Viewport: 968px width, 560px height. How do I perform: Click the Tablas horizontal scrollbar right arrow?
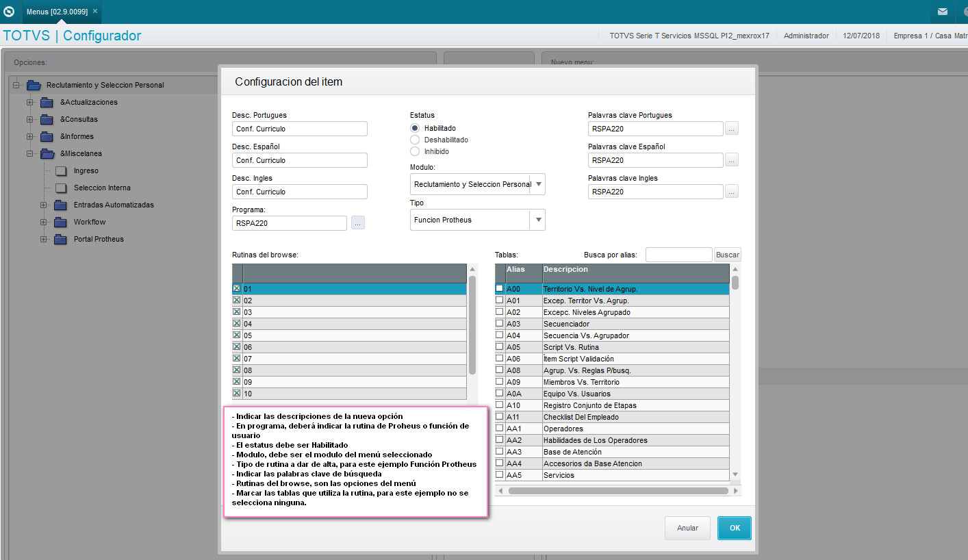point(736,491)
